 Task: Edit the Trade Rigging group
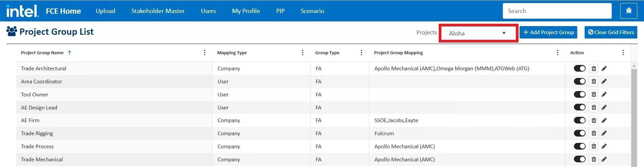pos(604,133)
